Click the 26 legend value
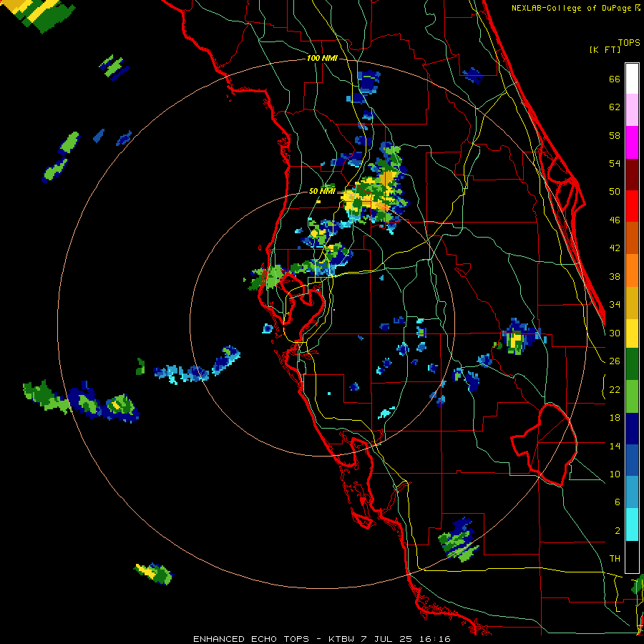Viewport: 644px width, 644px height. [x=615, y=361]
